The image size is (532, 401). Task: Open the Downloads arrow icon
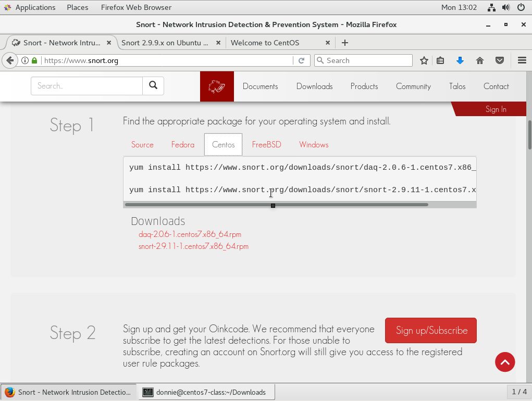point(460,61)
